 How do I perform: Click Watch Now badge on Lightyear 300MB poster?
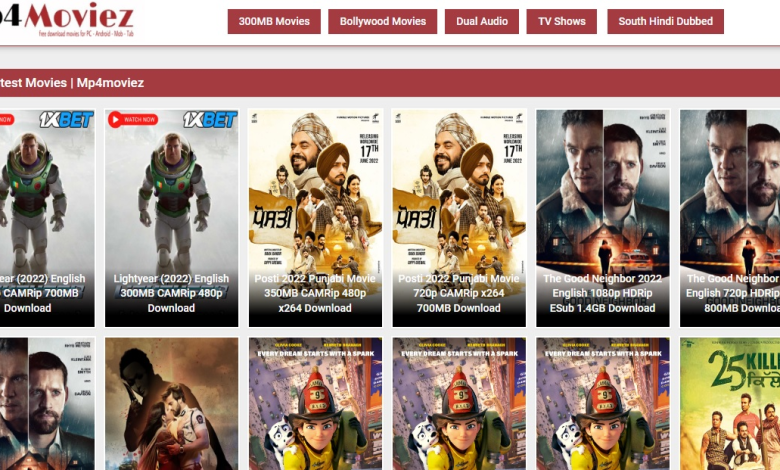click(x=133, y=119)
